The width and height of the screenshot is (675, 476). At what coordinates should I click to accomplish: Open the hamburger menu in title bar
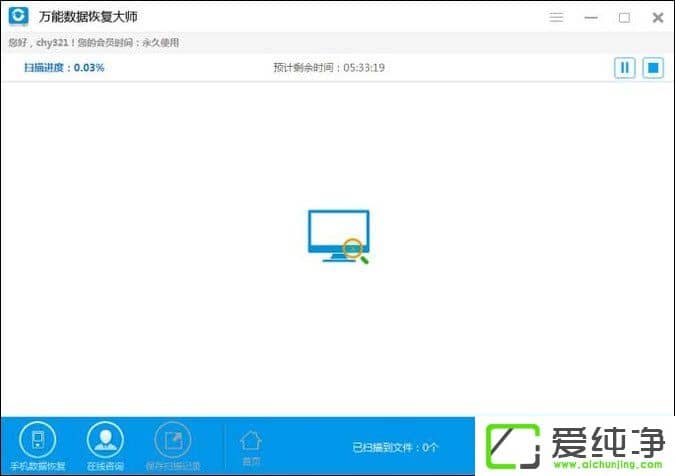click(557, 17)
